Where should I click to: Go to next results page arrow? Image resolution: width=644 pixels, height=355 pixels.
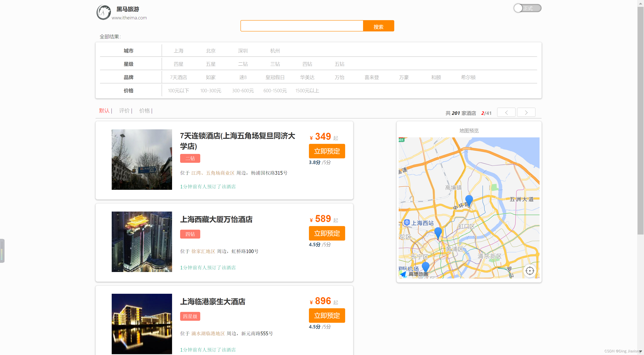[526, 112]
